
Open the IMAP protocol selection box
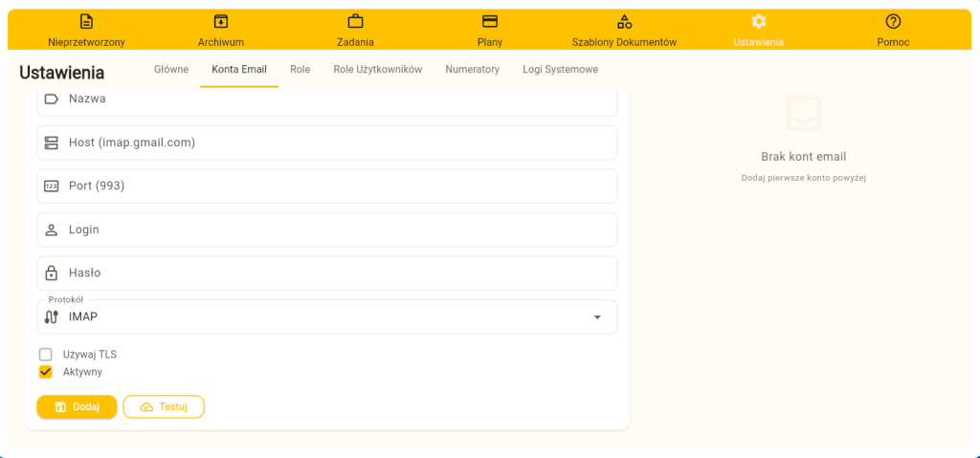325,317
